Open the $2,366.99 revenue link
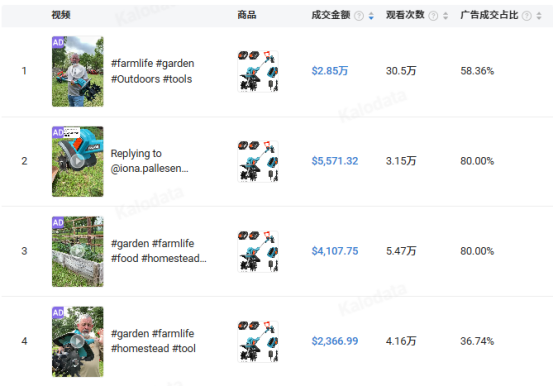 [335, 341]
